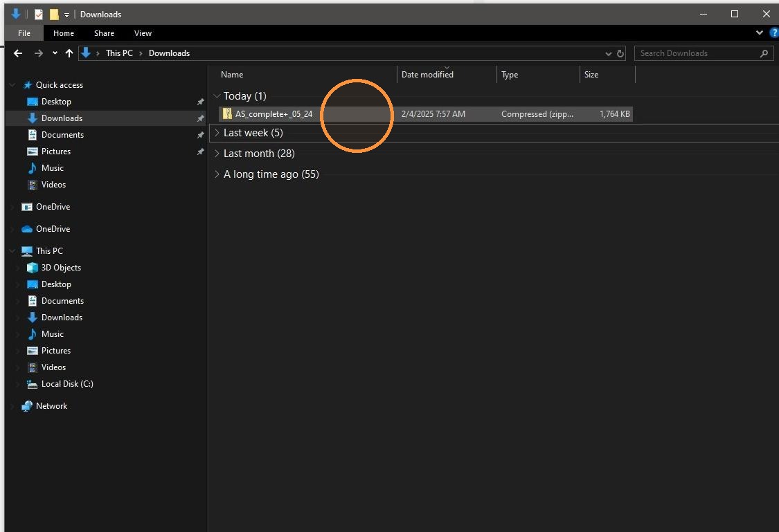The height and width of the screenshot is (532, 779).
Task: Expand the A long time ago (55) group
Action: click(217, 174)
